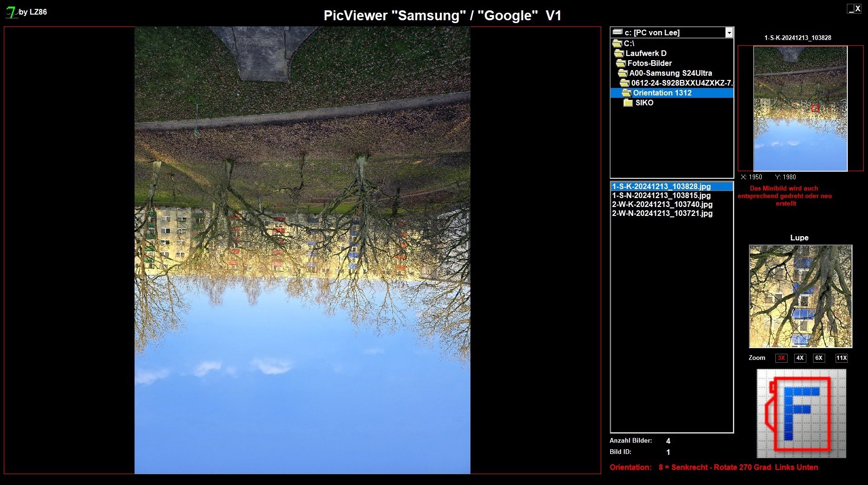Select file 1-S-N-20241213_103815.jpg
Screen dimensions: 868x485
point(661,195)
